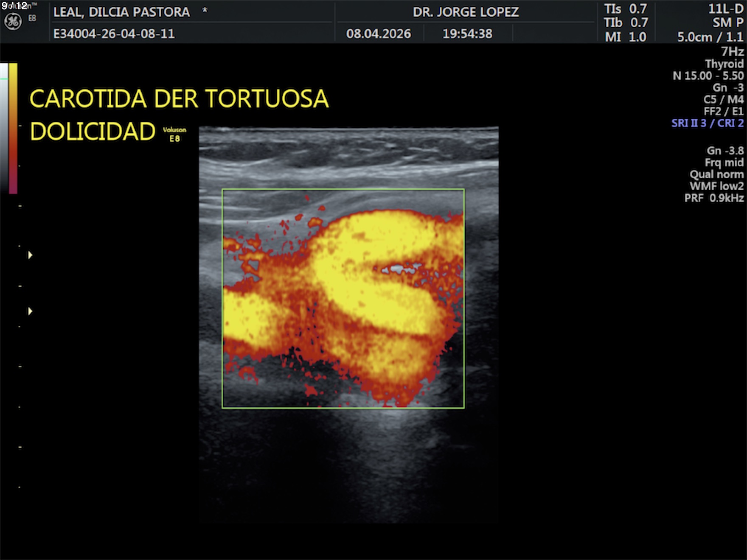The image size is (747, 560).
Task: Click the DR. JORGE LOPEZ field
Action: [x=466, y=12]
